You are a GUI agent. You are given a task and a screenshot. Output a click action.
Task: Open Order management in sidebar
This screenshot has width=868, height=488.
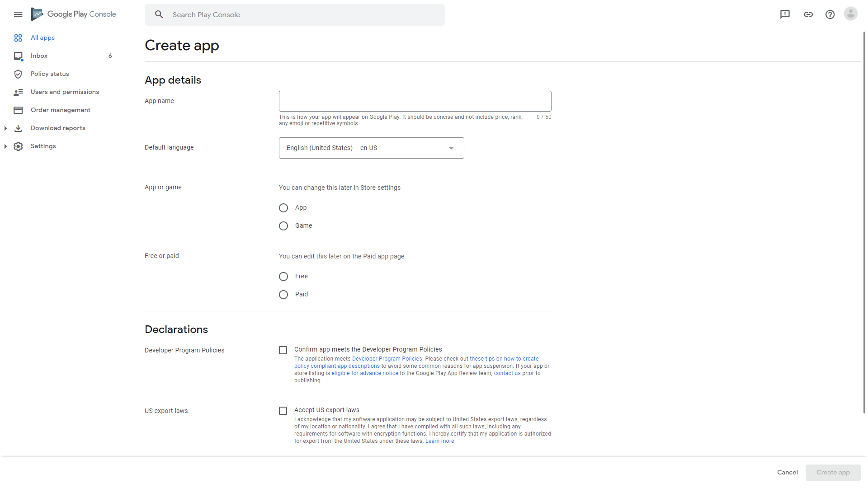click(x=60, y=110)
